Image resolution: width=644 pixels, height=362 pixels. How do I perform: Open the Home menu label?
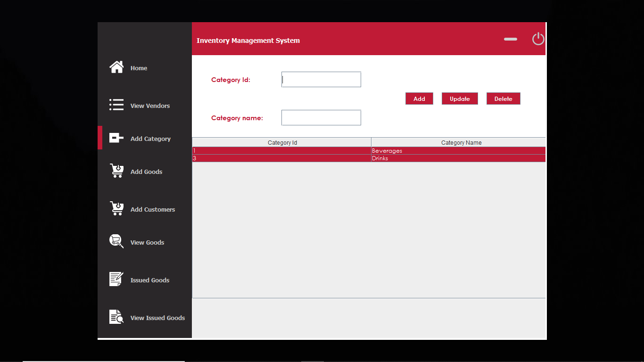(x=139, y=68)
